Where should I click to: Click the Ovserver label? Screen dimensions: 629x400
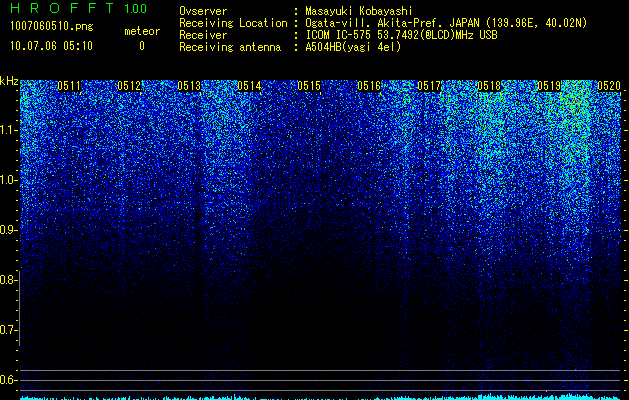[203, 11]
